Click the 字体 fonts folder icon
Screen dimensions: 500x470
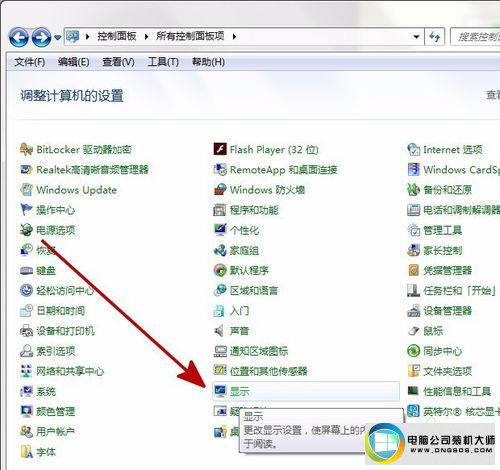[26, 452]
